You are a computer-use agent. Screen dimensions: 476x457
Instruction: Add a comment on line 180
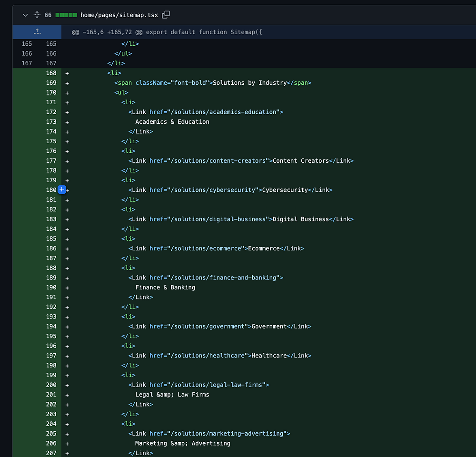[62, 190]
